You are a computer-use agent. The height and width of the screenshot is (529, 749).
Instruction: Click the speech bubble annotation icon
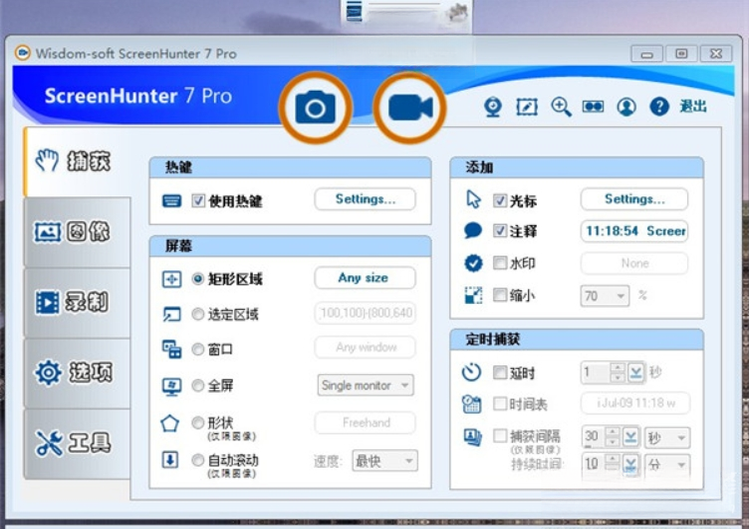pos(473,231)
